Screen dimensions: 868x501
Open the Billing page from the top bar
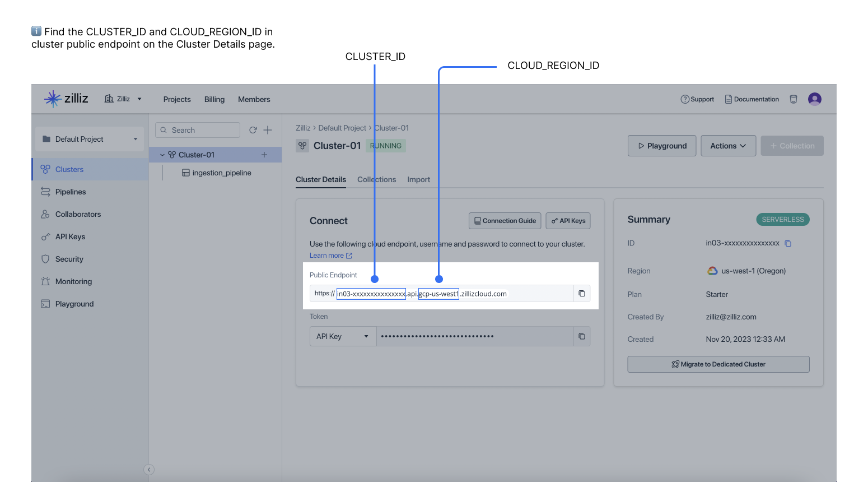click(x=214, y=99)
